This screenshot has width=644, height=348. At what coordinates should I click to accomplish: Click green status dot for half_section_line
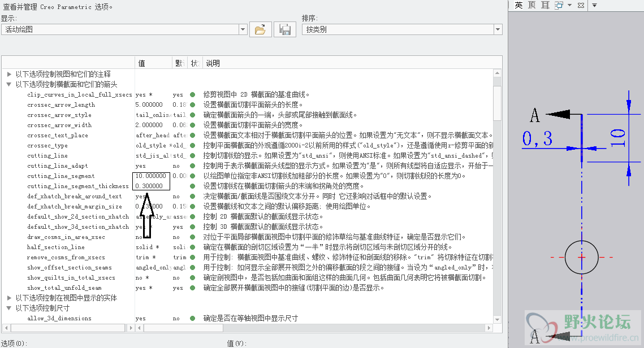[x=192, y=247]
